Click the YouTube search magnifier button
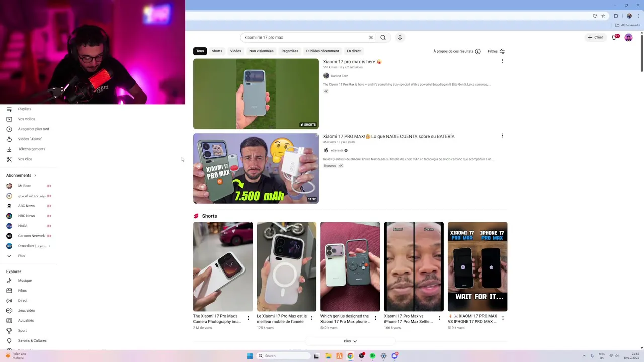Image resolution: width=644 pixels, height=362 pixels. tap(383, 37)
